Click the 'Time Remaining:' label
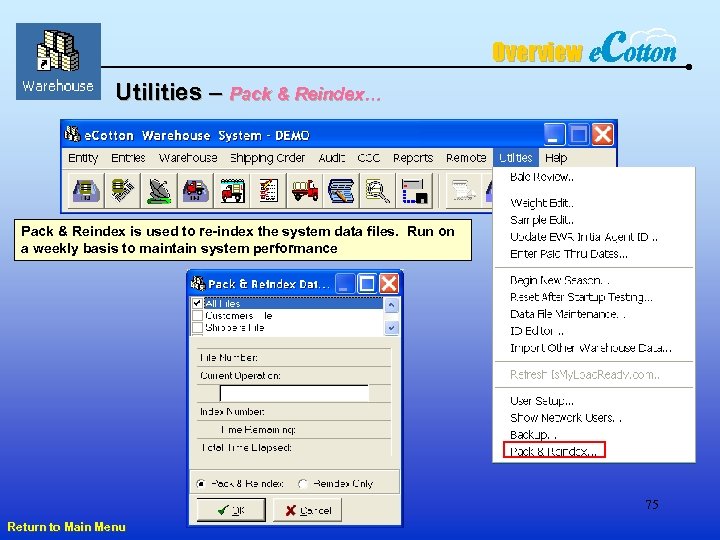This screenshot has height=540, width=720. click(x=258, y=430)
